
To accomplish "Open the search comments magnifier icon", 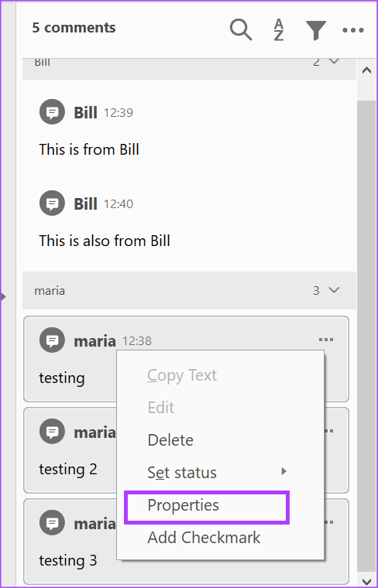I will point(241,29).
